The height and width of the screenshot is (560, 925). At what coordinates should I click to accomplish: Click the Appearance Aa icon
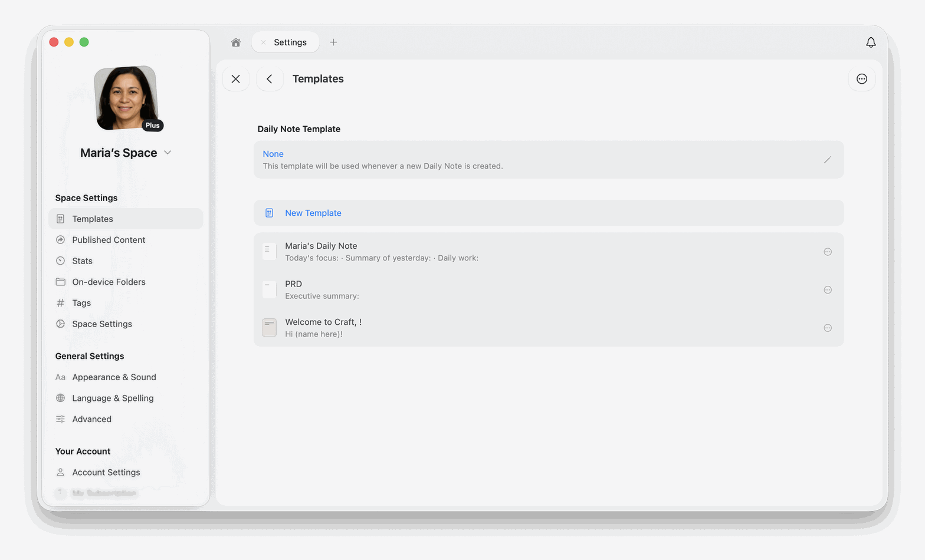coord(60,377)
